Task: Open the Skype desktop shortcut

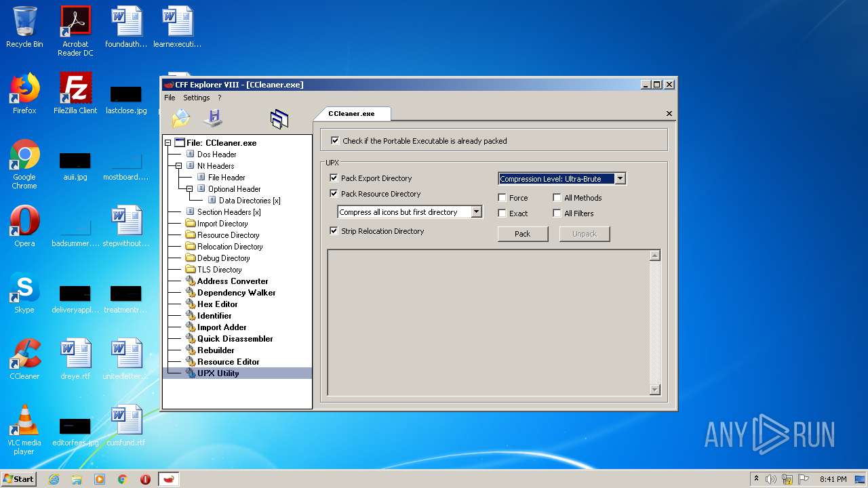Action: coord(24,293)
